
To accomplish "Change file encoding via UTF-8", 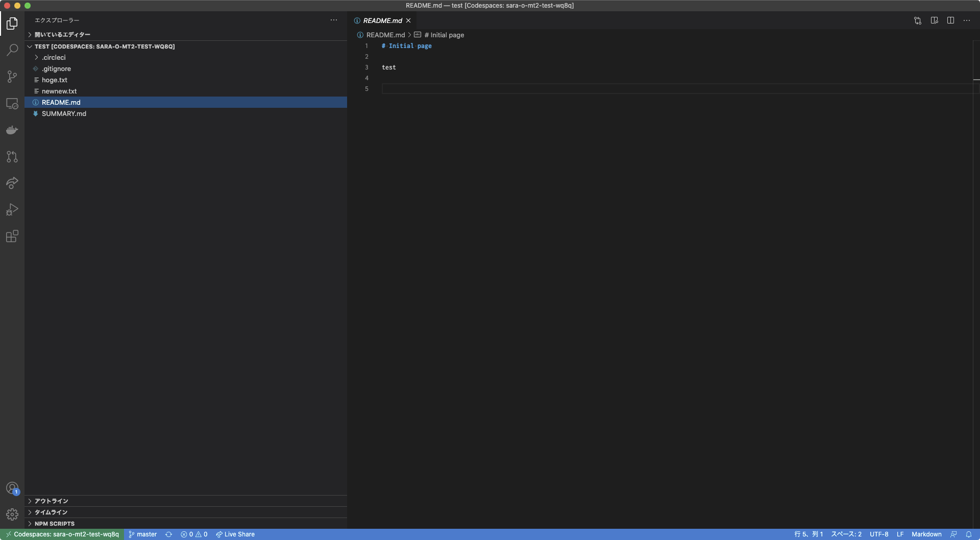I will point(879,534).
